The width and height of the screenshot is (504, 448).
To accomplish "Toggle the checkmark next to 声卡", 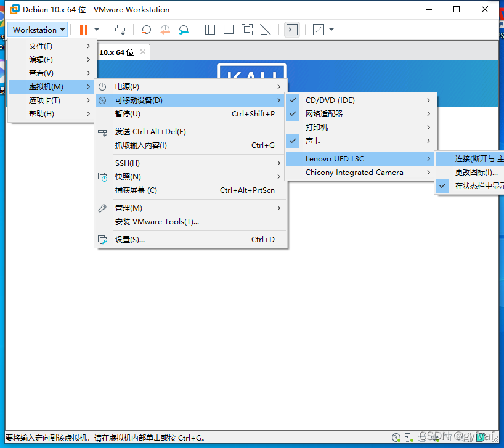I will pos(293,141).
